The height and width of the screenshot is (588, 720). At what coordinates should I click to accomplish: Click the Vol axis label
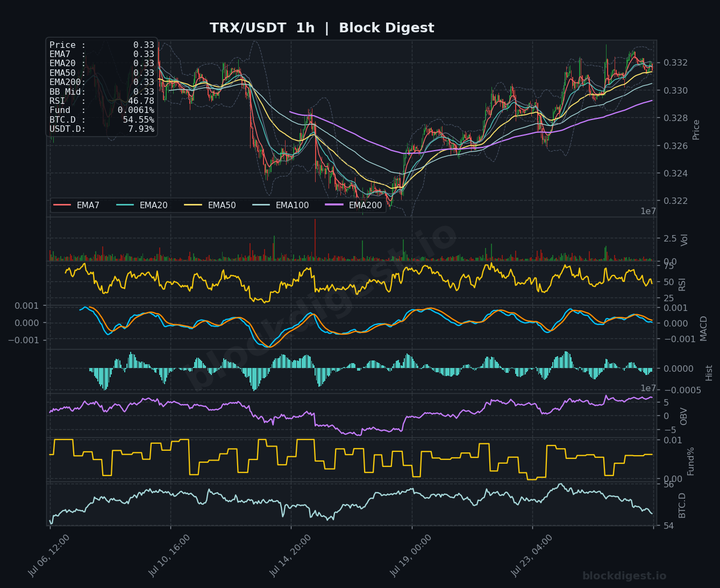[685, 240]
